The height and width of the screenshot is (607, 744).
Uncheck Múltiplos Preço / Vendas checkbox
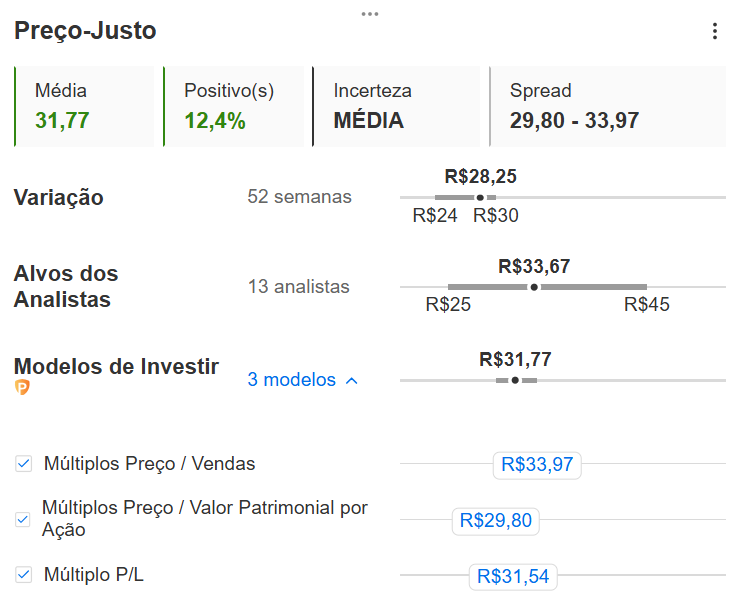point(23,464)
